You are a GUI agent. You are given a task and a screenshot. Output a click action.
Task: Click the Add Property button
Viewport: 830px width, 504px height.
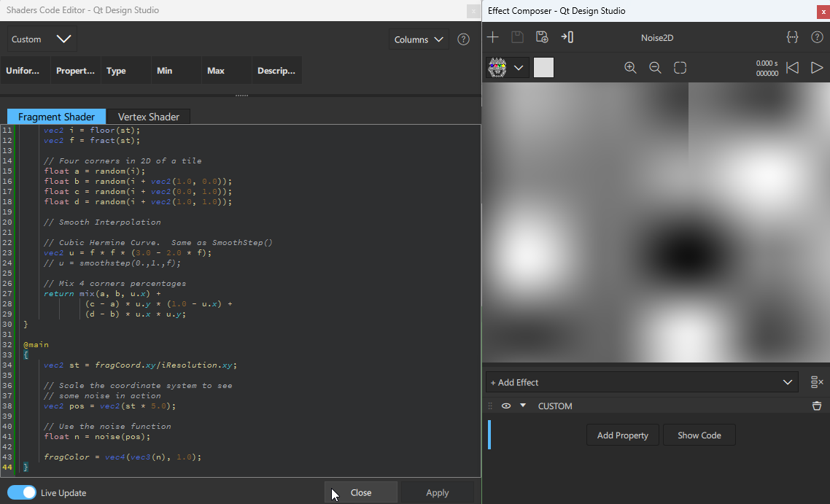[x=622, y=435]
